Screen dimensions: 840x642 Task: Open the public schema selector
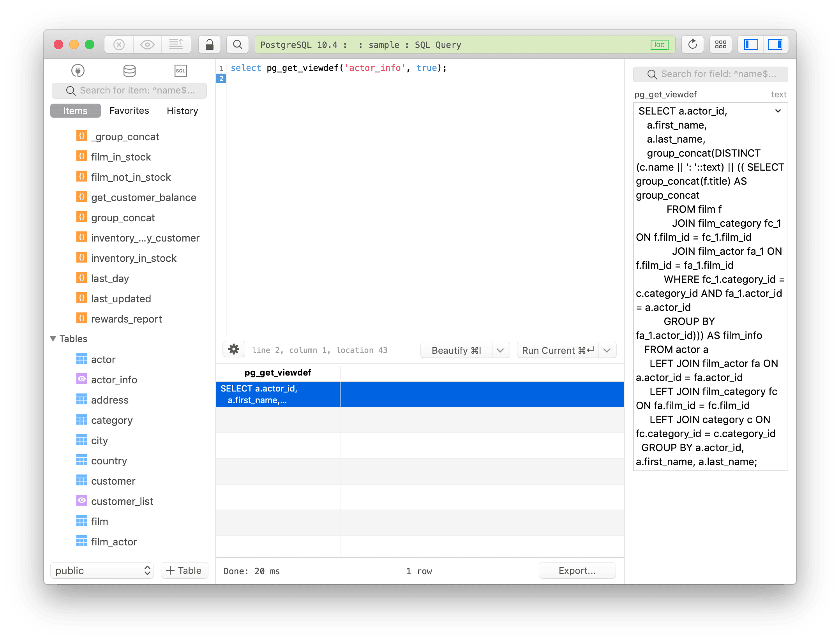click(102, 571)
